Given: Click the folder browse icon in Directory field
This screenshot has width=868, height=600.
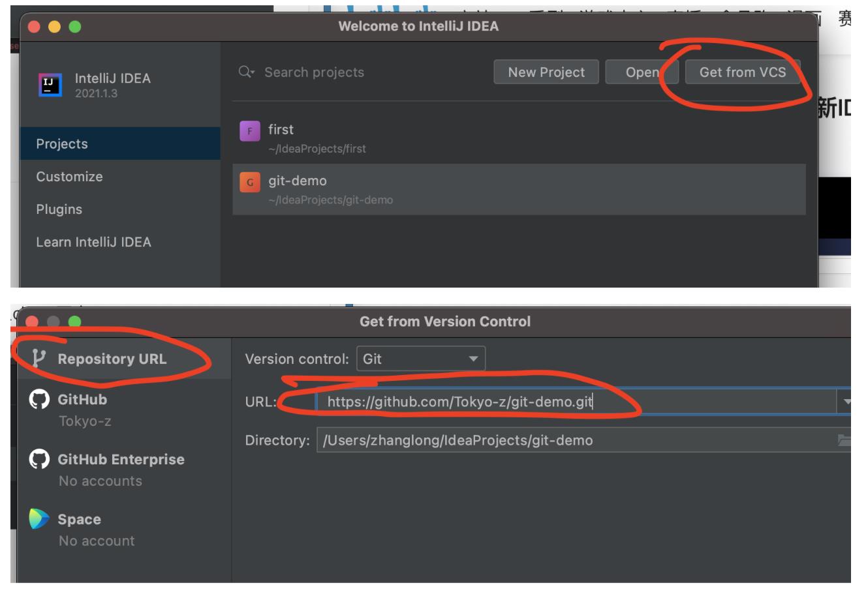Looking at the screenshot, I should tap(845, 440).
